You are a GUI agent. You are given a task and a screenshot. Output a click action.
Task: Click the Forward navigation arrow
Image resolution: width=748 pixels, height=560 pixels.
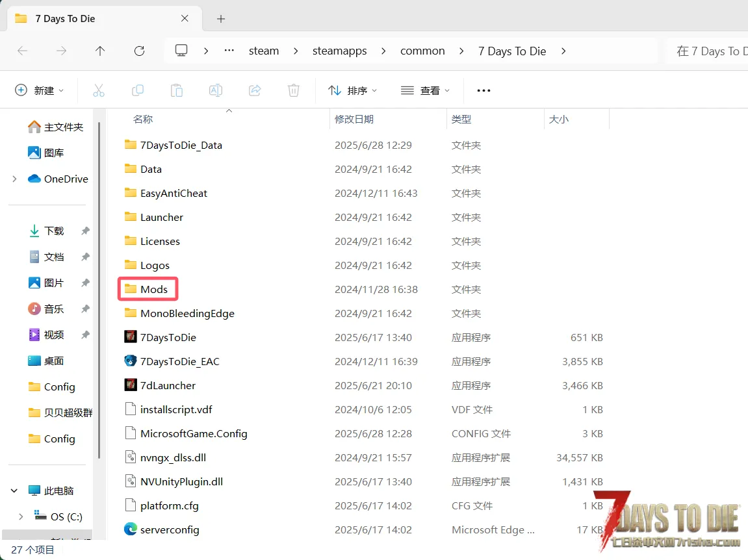point(61,51)
